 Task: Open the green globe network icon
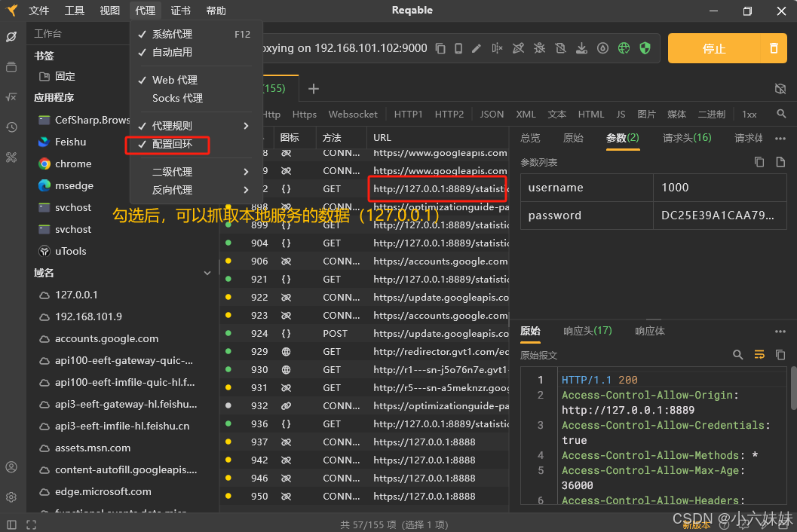coord(624,47)
